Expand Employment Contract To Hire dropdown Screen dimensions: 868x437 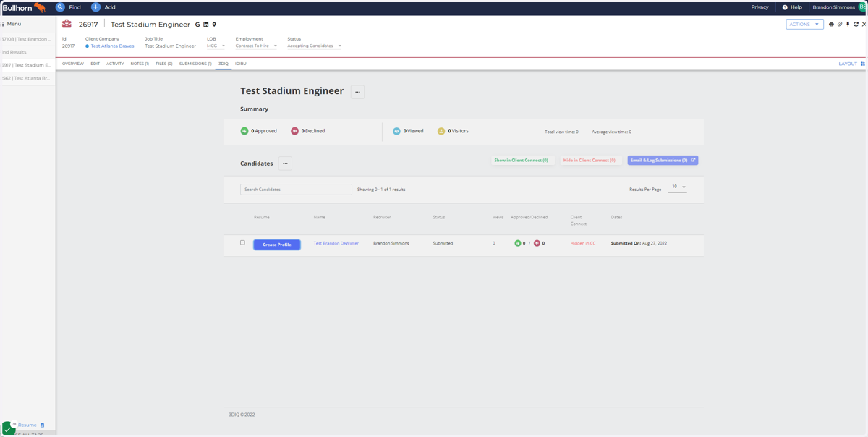pyautogui.click(x=256, y=46)
